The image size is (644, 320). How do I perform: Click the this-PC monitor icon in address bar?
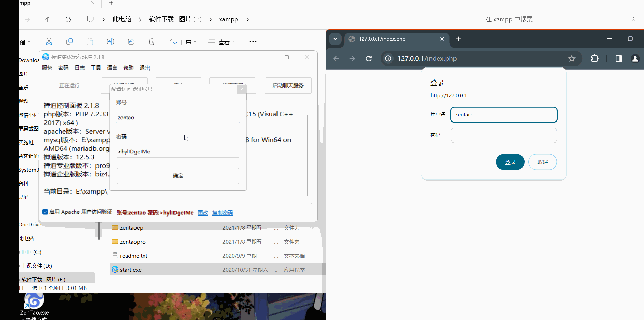coord(90,19)
